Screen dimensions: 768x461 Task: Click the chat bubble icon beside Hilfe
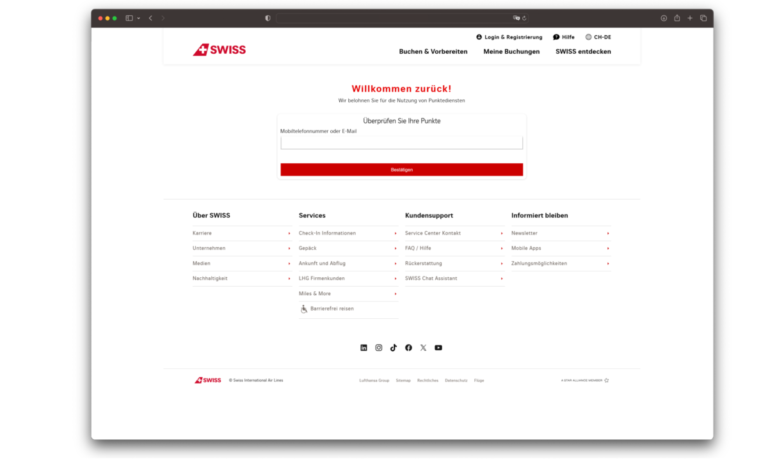tap(556, 37)
